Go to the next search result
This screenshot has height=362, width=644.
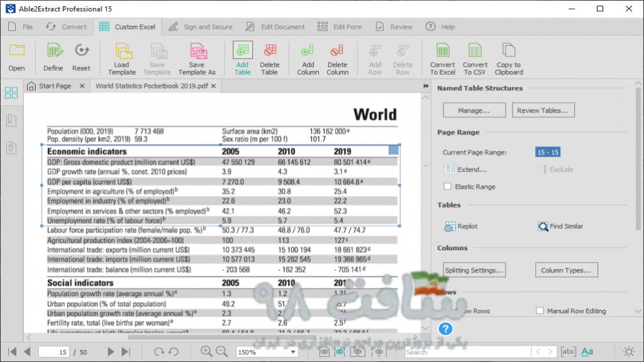pyautogui.click(x=550, y=352)
